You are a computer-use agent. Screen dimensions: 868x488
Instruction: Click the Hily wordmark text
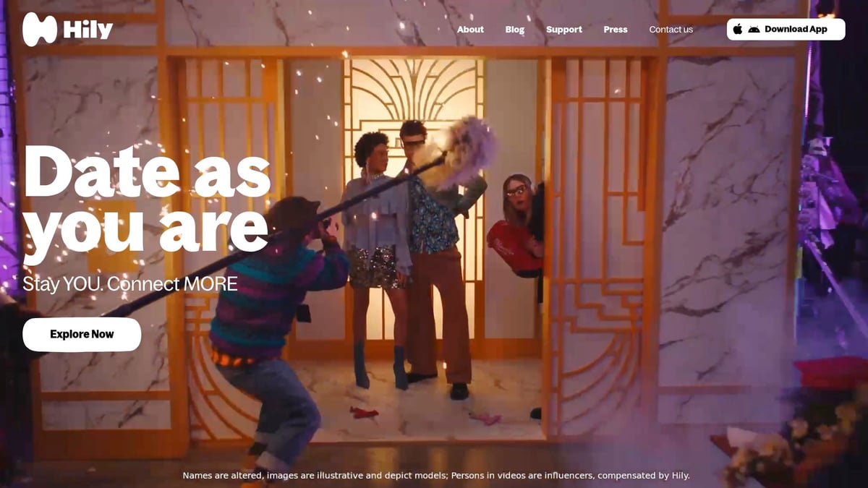point(88,30)
